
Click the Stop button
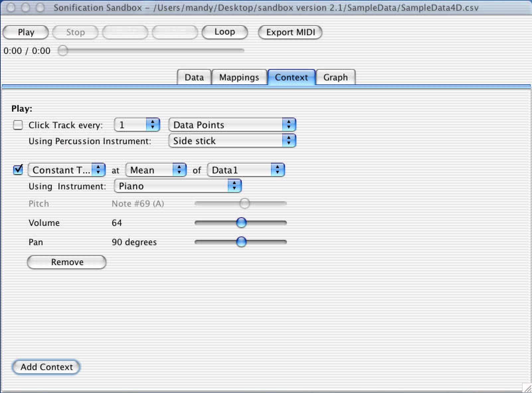(75, 32)
